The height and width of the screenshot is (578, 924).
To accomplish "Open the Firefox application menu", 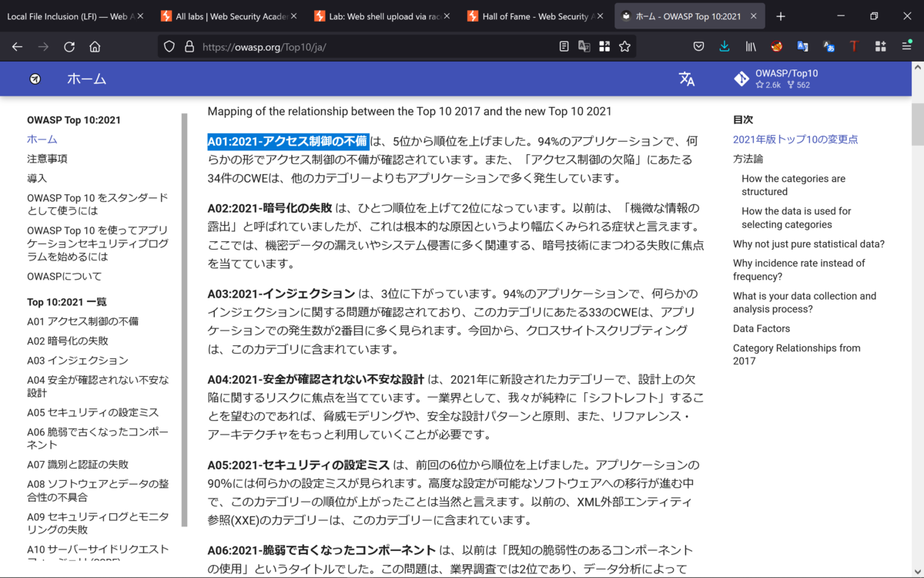I will pos(906,46).
